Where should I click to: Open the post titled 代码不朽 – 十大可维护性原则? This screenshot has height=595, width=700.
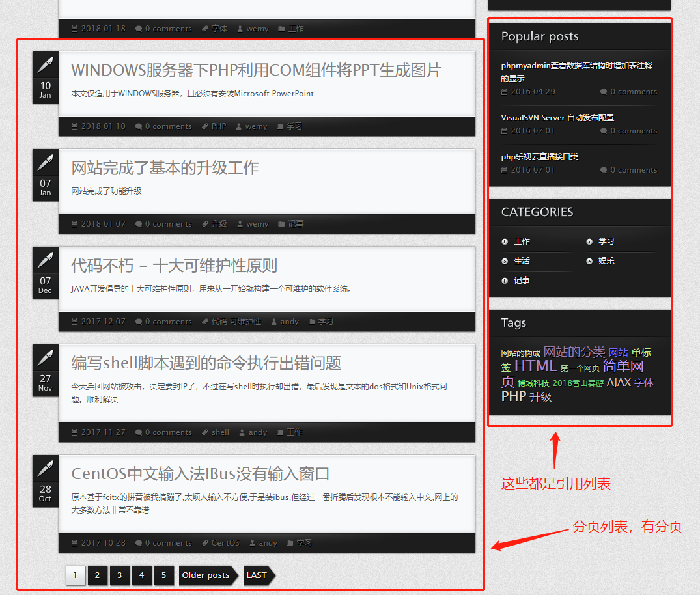click(174, 266)
